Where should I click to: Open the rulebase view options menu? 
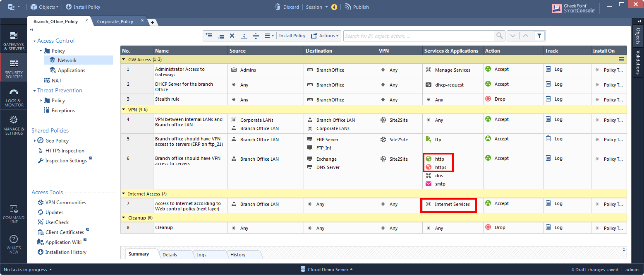[x=269, y=36]
